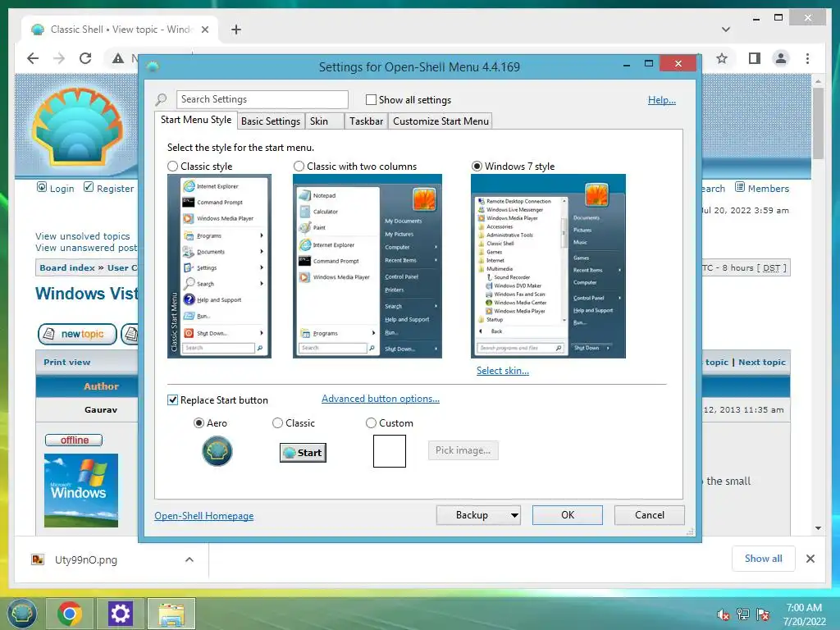Open the gear settings app on the taskbar
The image size is (840, 630).
120,614
